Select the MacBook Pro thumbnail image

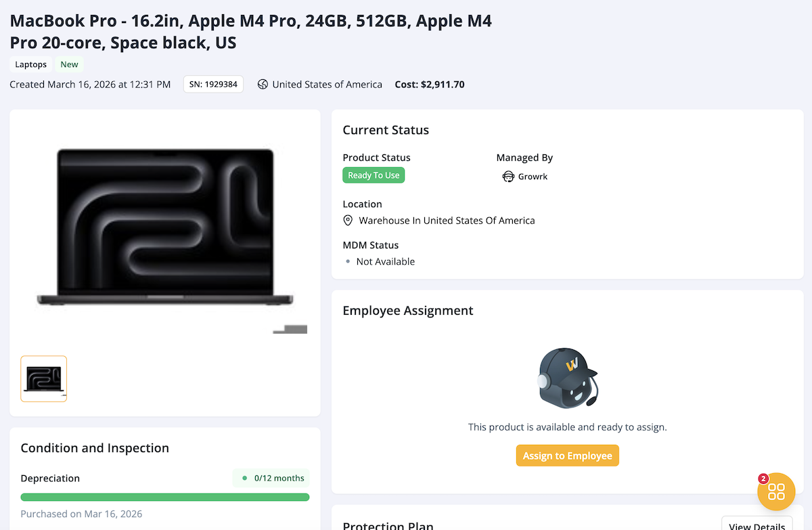pyautogui.click(x=43, y=378)
